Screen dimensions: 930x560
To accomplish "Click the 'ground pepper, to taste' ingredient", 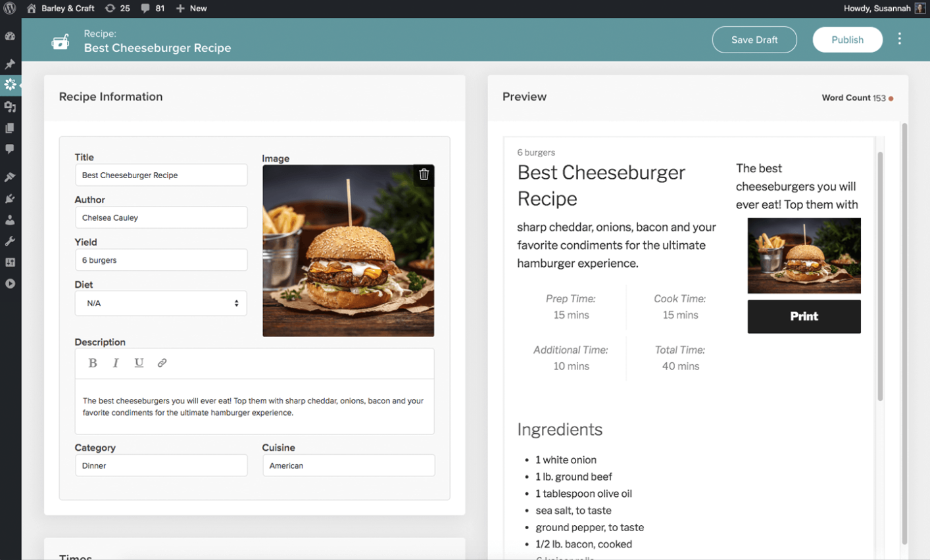I will click(x=589, y=527).
